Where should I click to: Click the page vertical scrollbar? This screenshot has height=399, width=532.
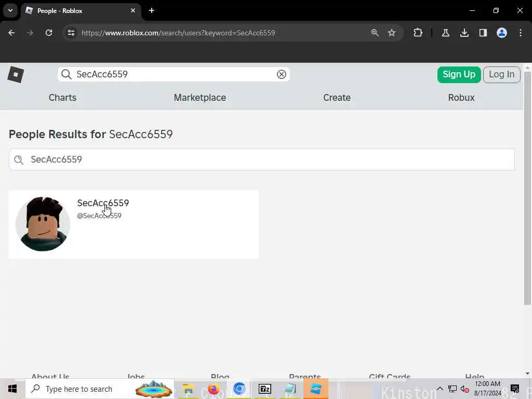(527, 189)
